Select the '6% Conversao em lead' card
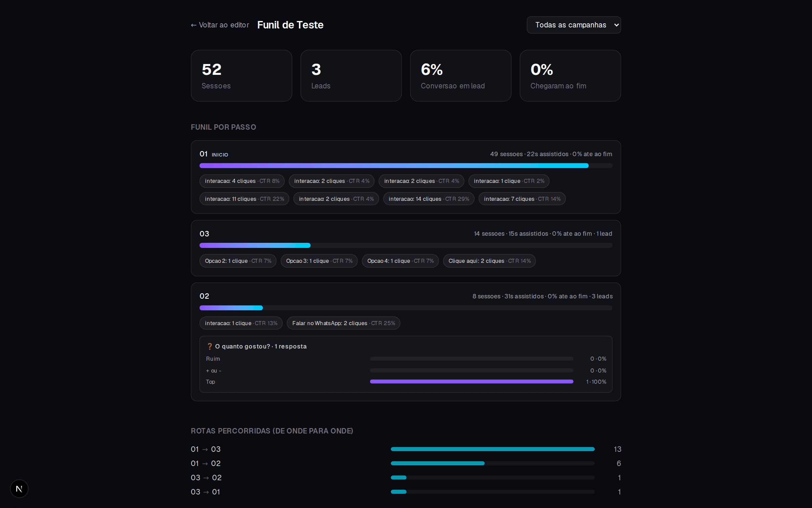The height and width of the screenshot is (508, 812). [460, 76]
